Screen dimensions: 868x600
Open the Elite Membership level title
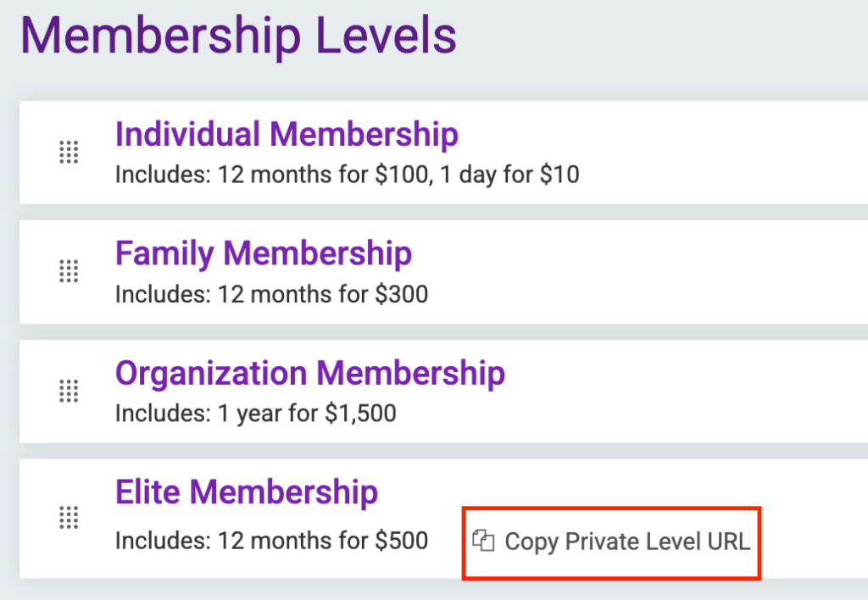point(247,492)
